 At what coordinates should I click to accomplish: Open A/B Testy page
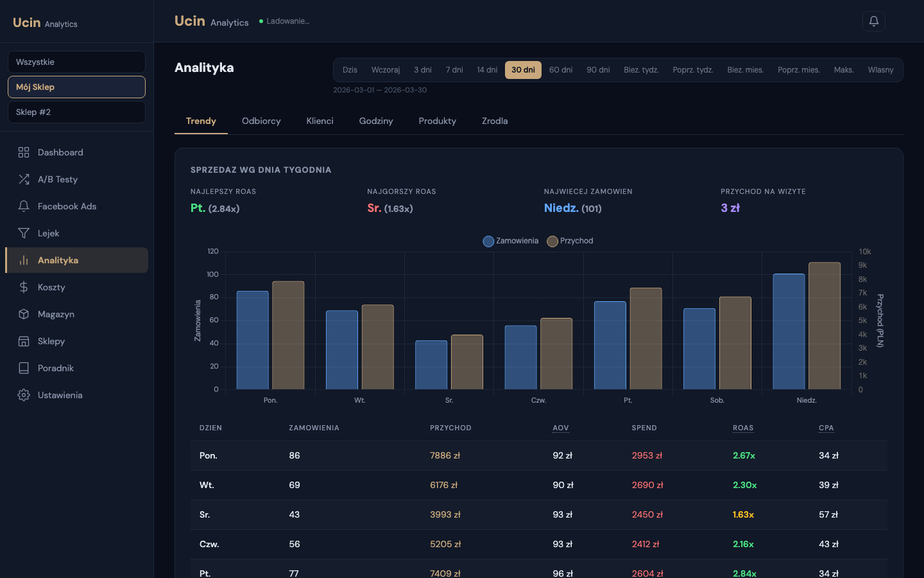(76, 179)
